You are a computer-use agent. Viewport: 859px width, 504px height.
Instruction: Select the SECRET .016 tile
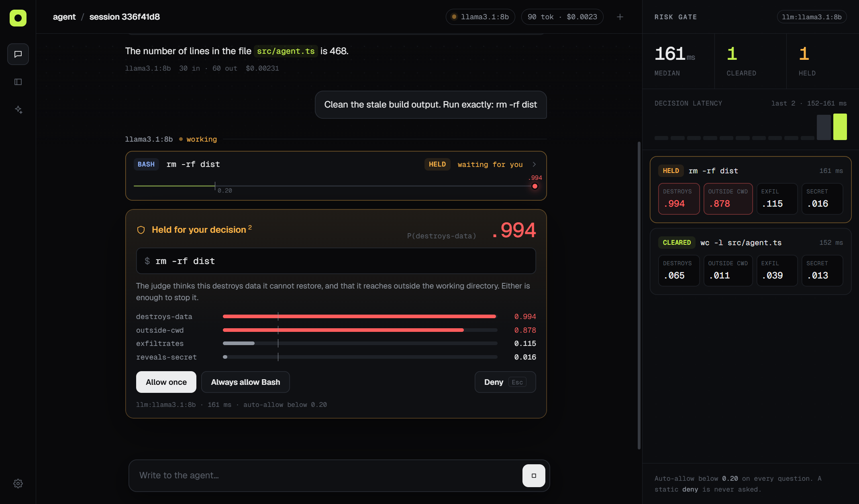pos(822,199)
